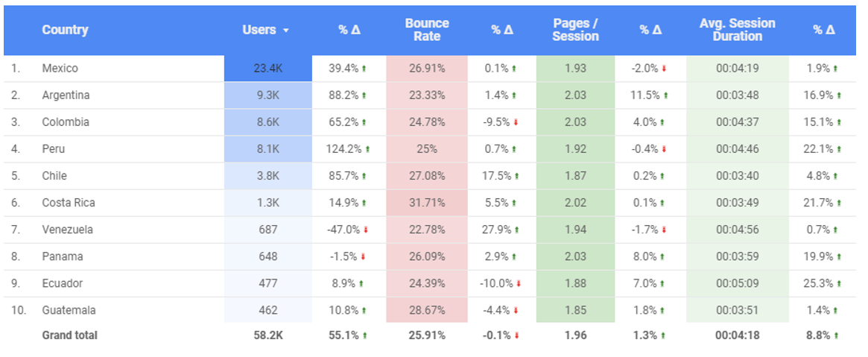This screenshot has height=357, width=868.
Task: Click red arrow next to Mexico's -2.0%
Action: click(665, 69)
